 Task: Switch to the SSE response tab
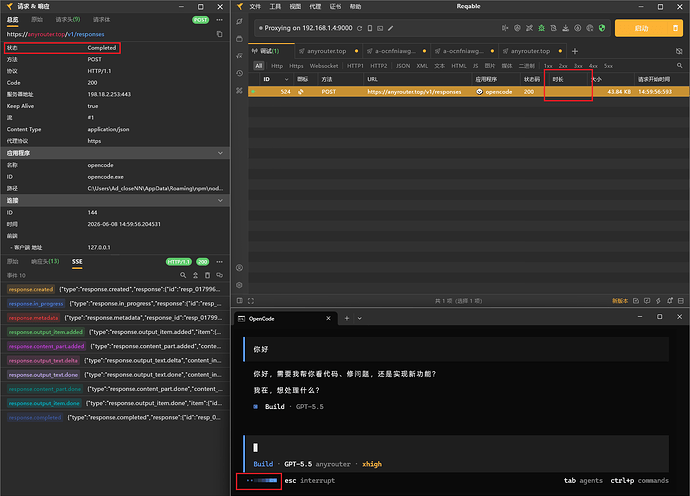click(x=77, y=261)
